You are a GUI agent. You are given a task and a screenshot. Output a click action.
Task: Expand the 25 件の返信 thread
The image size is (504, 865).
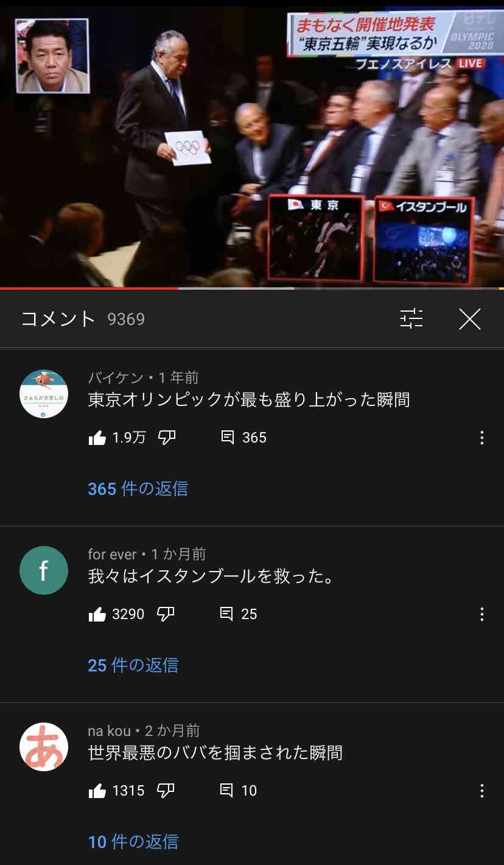coord(133,665)
